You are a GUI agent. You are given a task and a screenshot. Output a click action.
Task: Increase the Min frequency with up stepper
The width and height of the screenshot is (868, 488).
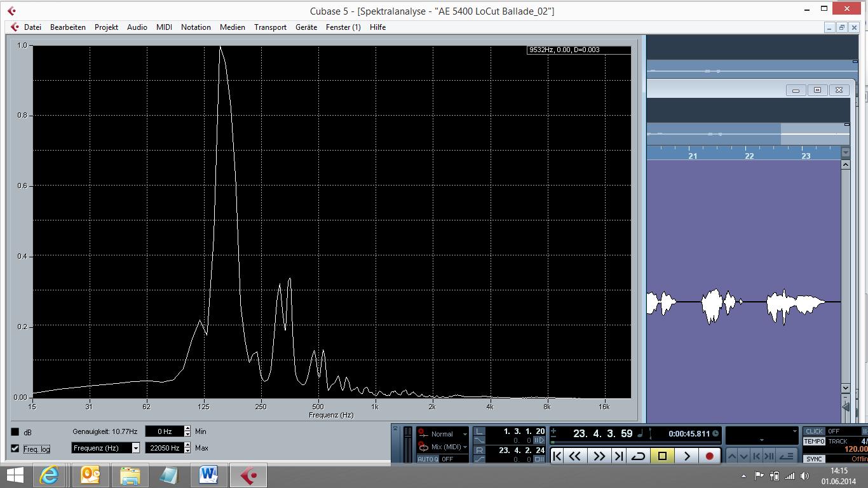[187, 429]
